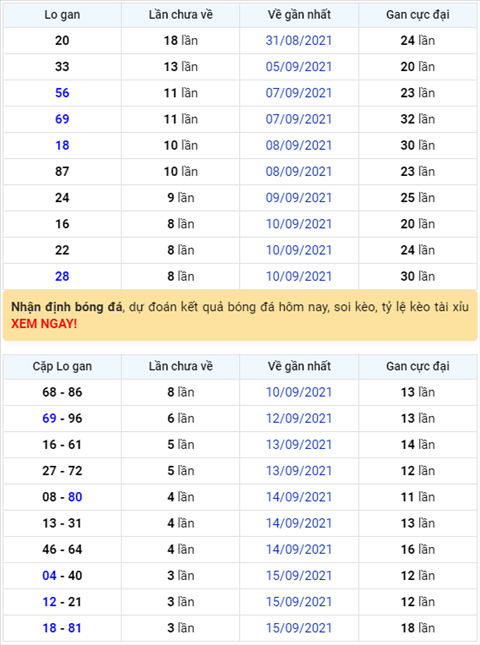Click '32 lần' maximum value for 69
480x645 pixels.
(417, 119)
